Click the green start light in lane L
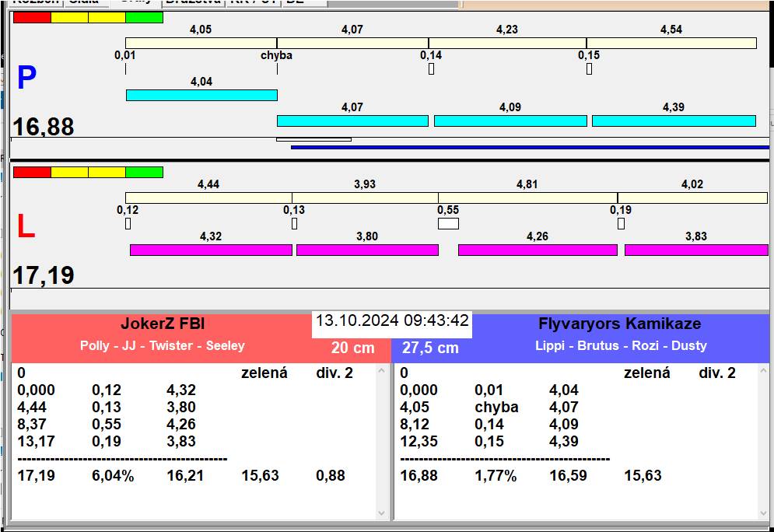This screenshot has width=774, height=532. (x=144, y=172)
